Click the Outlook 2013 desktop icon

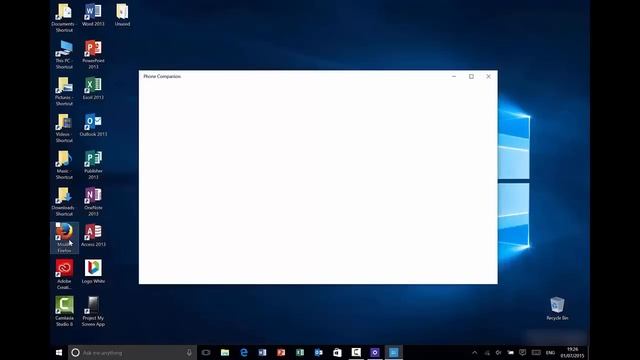93,125
